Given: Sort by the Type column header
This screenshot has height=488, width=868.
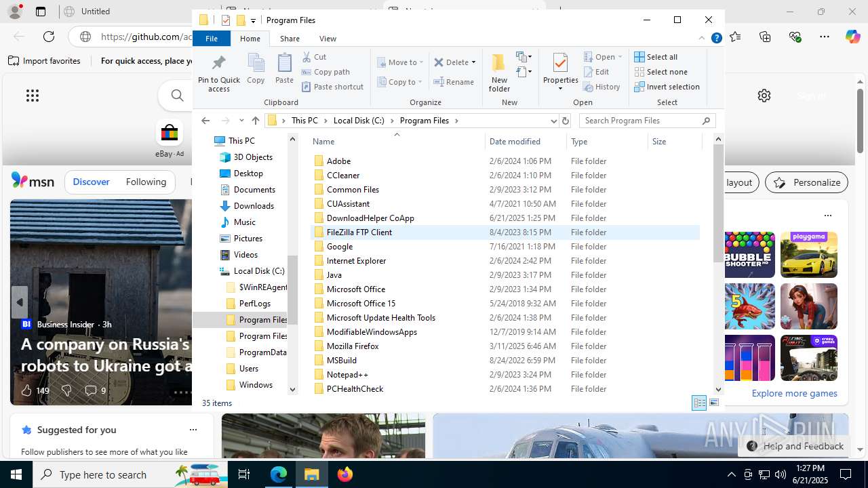Looking at the screenshot, I should pos(607,142).
